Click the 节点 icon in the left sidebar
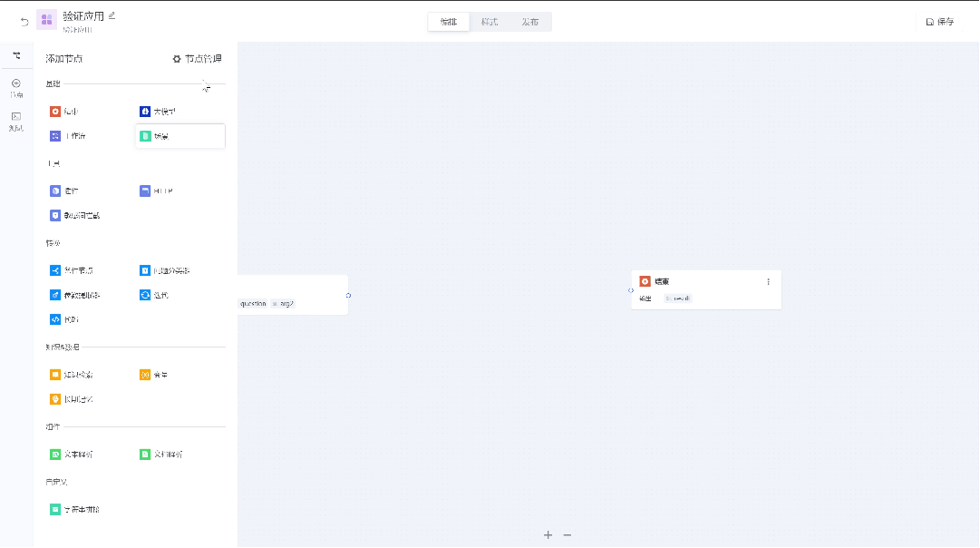This screenshot has width=980, height=548. coord(16,87)
